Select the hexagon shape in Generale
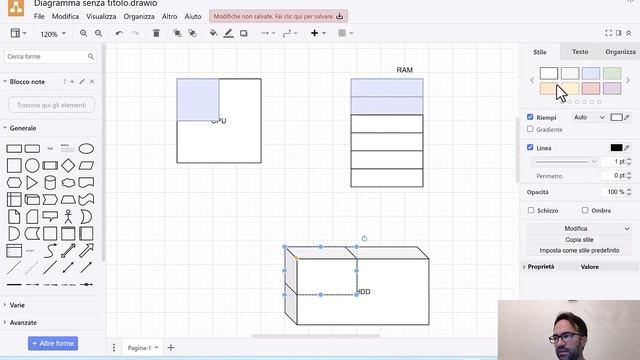 coord(14,182)
